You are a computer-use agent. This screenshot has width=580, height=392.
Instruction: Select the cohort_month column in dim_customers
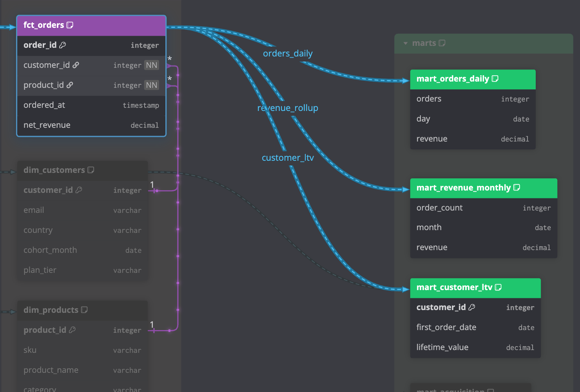pyautogui.click(x=83, y=250)
